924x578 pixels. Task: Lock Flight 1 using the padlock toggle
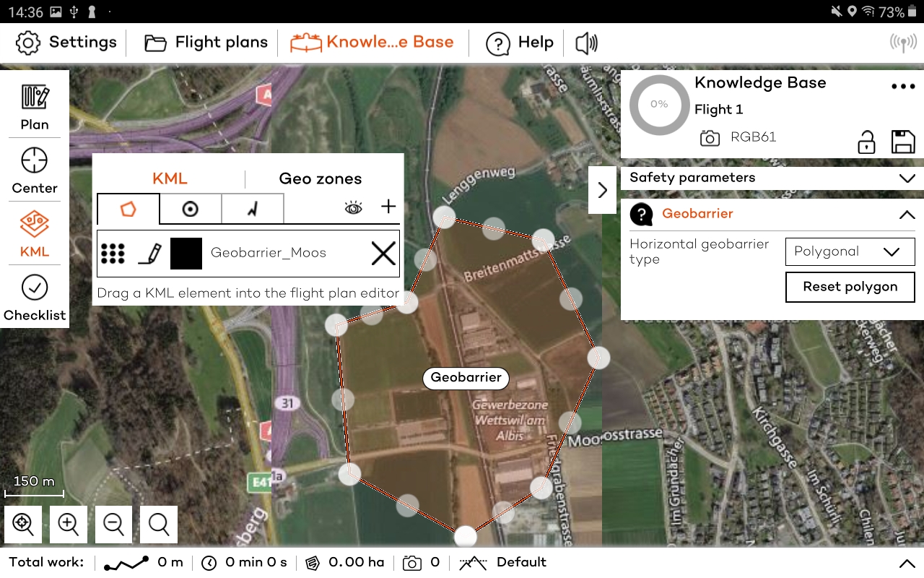click(x=866, y=142)
